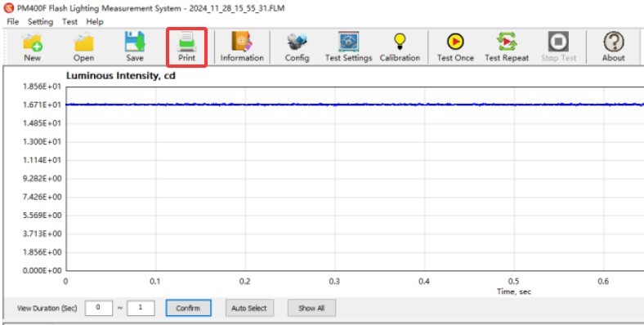Image resolution: width=644 pixels, height=325 pixels.
Task: Start a single test with Test Once
Action: click(x=455, y=47)
